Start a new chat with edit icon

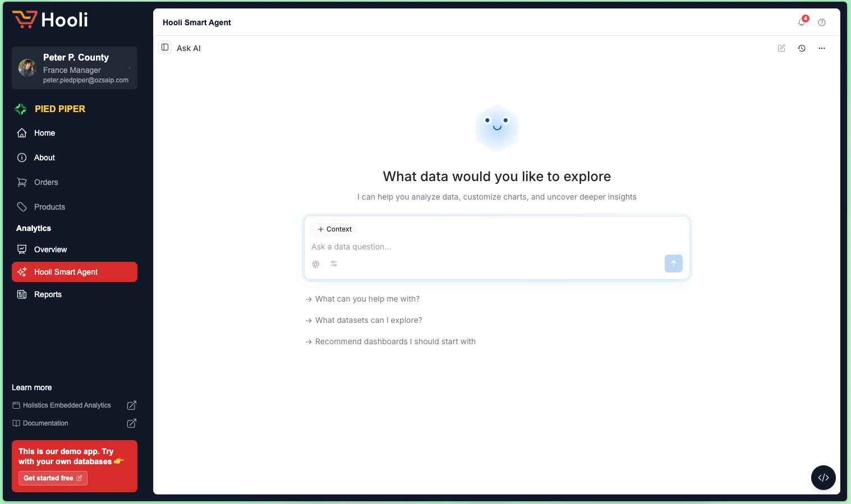[781, 48]
